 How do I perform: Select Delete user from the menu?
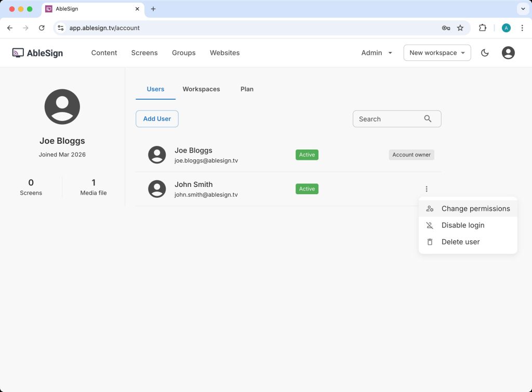[460, 242]
